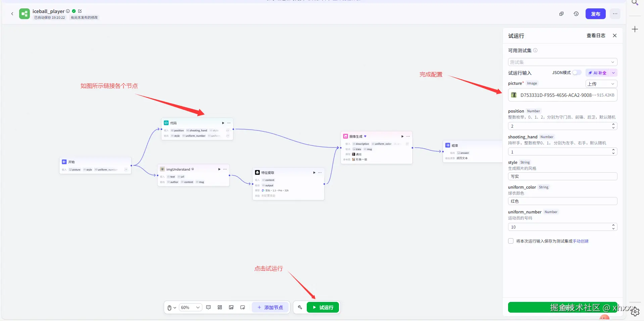Open the settings gear icon at bottom right
Screen dimensions: 644x321
[635, 312]
